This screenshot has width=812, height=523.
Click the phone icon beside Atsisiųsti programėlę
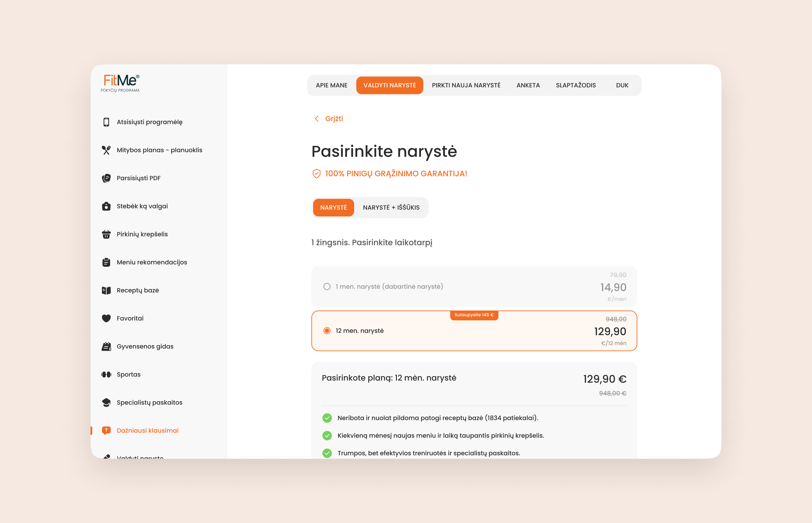106,122
